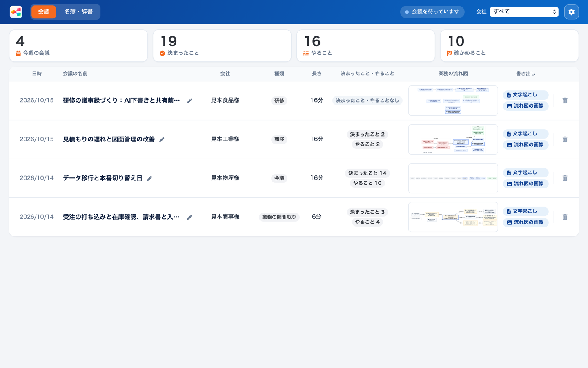Click the 業務の聞き取り type tag
588x368 pixels.
[279, 217]
